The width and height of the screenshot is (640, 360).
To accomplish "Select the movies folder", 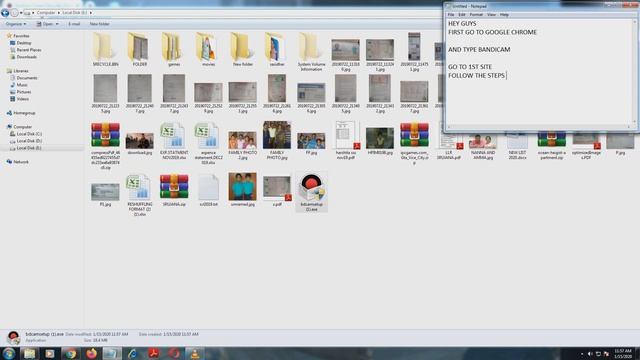I will click(208, 47).
